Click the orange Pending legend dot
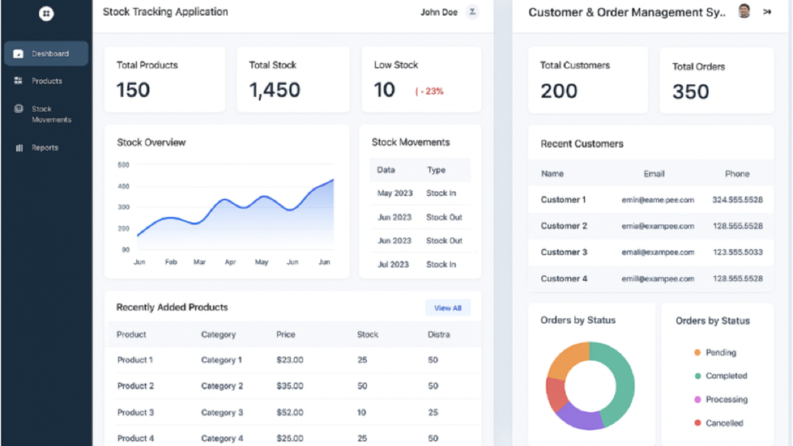 [x=697, y=352]
